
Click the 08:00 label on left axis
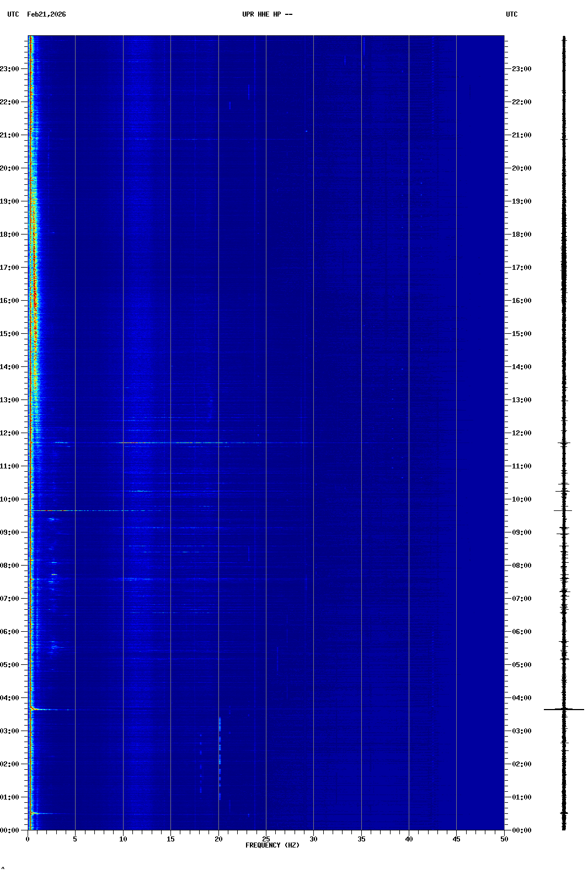click(x=9, y=566)
